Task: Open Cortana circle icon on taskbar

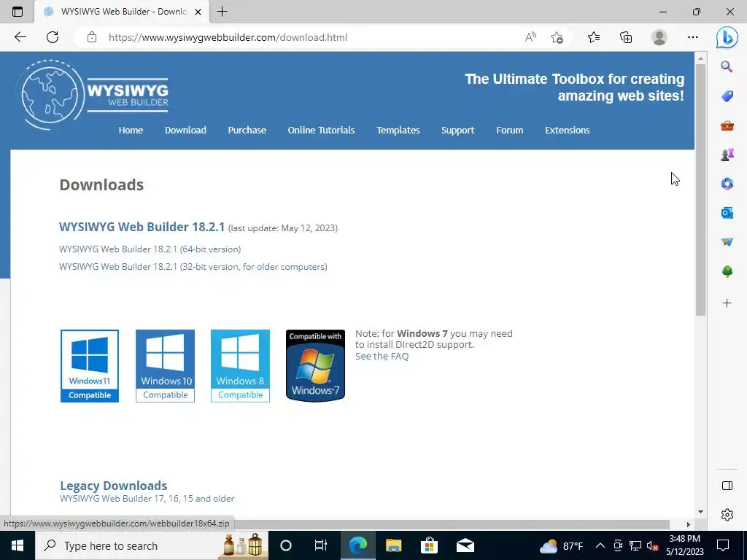Action: point(285,545)
